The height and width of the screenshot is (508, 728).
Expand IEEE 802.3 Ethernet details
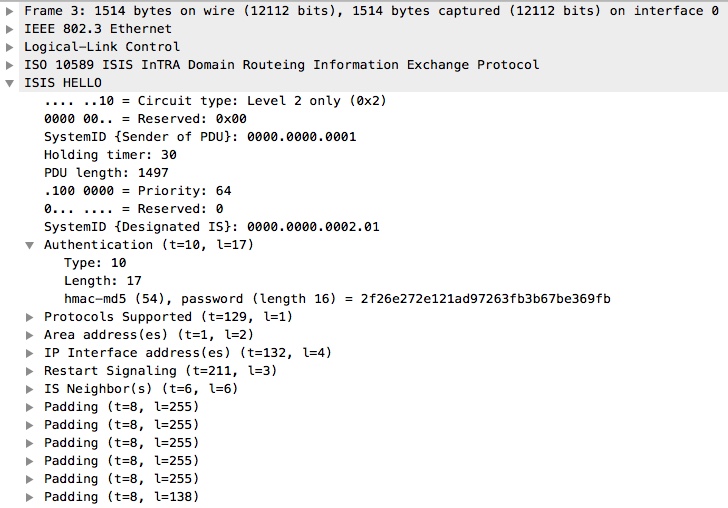pyautogui.click(x=10, y=28)
